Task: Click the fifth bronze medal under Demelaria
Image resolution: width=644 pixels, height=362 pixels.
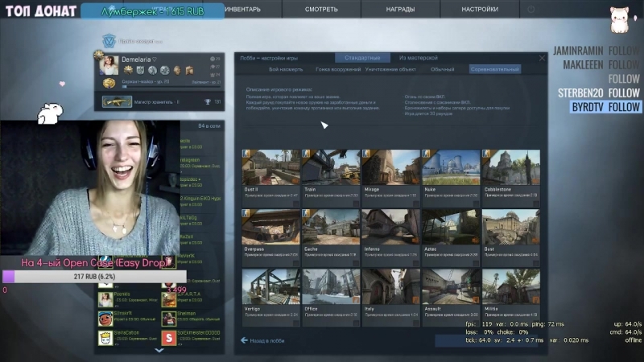Action: pyautogui.click(x=177, y=70)
